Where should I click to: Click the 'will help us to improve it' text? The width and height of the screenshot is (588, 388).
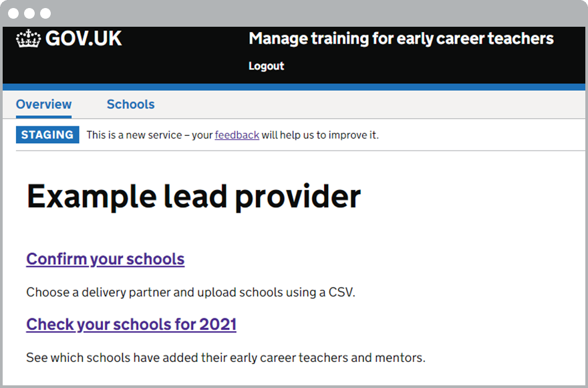click(320, 135)
